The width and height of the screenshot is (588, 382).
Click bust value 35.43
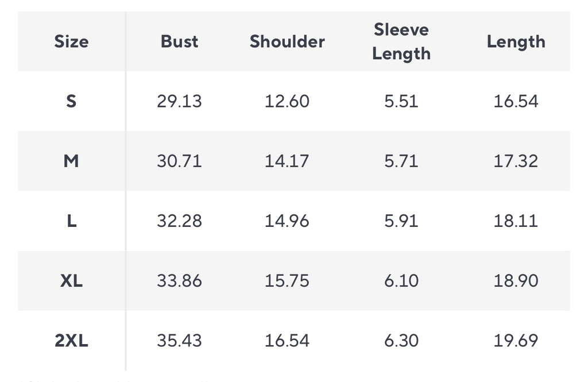[179, 340]
